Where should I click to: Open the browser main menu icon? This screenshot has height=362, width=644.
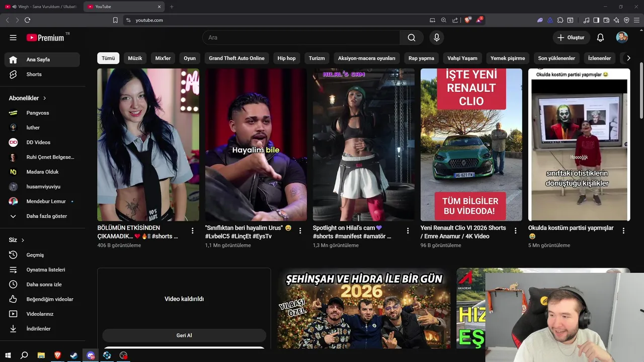tap(636, 20)
